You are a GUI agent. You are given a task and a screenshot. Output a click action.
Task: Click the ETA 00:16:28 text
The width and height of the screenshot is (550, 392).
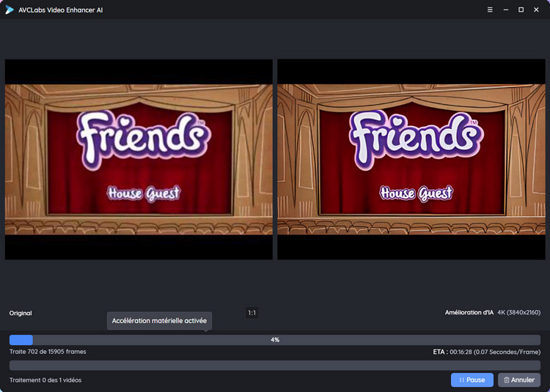tap(486, 352)
